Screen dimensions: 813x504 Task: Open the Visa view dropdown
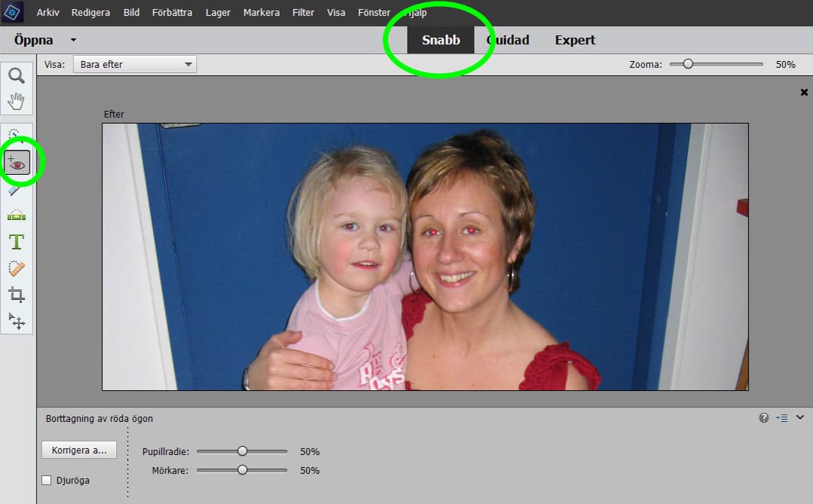tap(133, 64)
